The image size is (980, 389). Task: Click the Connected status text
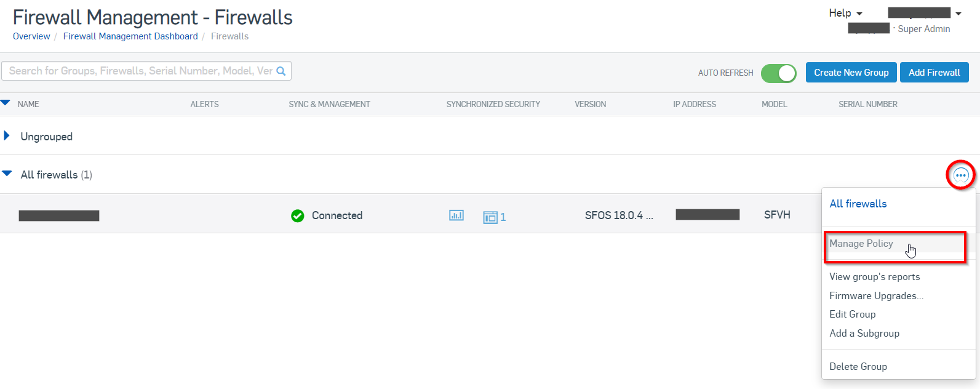click(x=337, y=215)
